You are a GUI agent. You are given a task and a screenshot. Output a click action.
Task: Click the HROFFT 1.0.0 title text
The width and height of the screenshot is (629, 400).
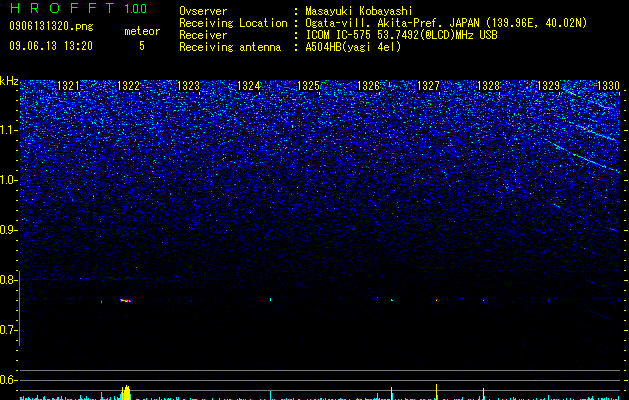pos(78,8)
